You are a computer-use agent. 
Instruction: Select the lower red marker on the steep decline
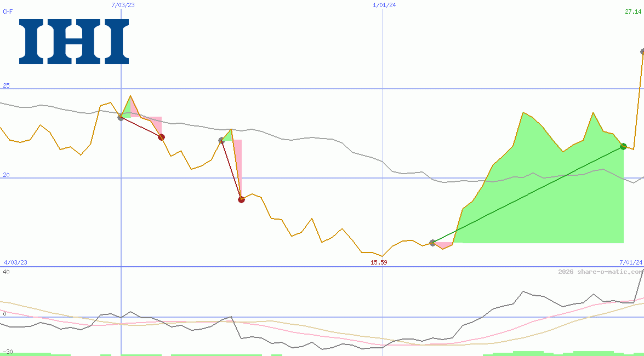click(x=241, y=199)
